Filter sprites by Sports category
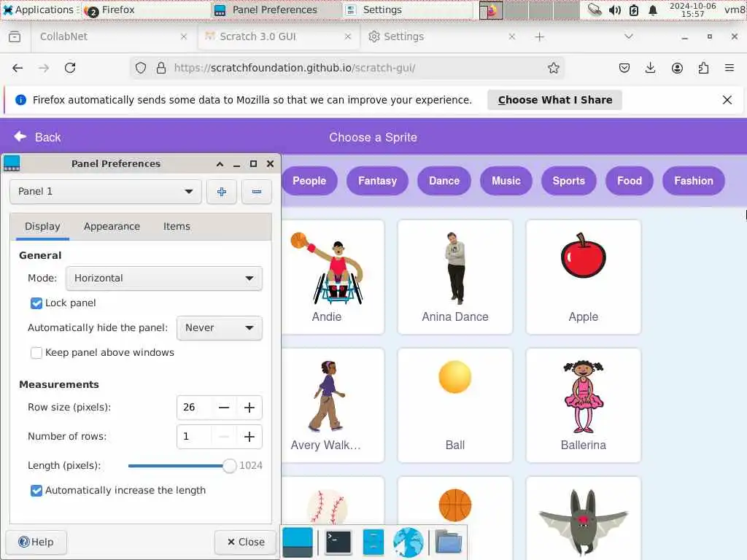 (x=569, y=181)
